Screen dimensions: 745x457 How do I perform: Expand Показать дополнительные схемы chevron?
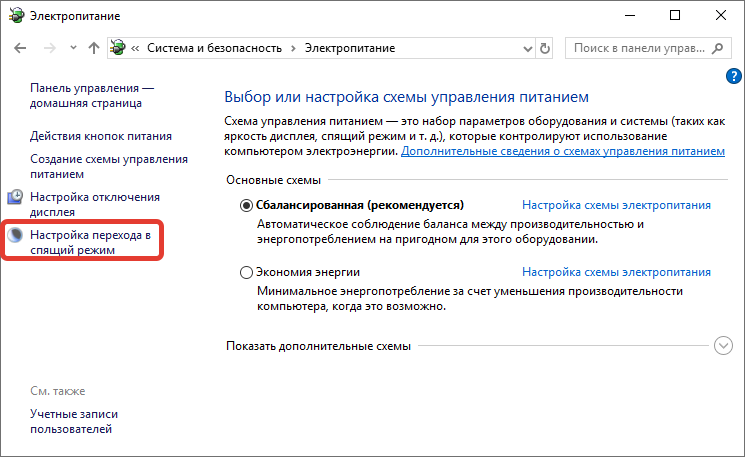[723, 346]
